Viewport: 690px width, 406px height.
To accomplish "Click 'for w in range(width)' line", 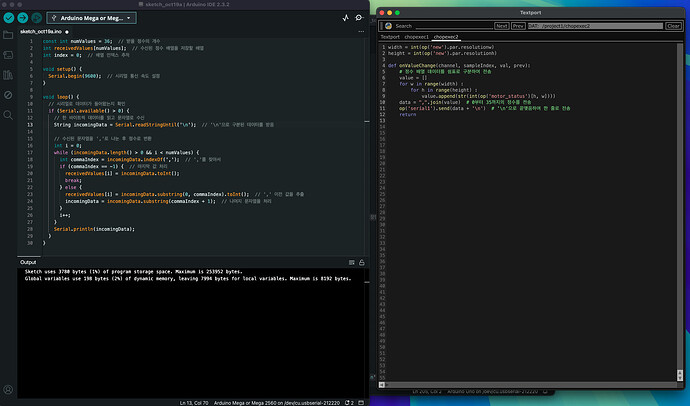I will click(x=431, y=84).
